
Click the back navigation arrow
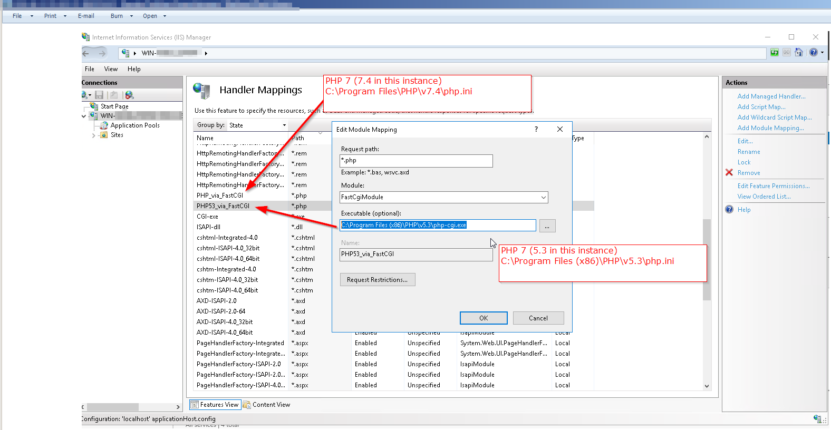click(88, 52)
